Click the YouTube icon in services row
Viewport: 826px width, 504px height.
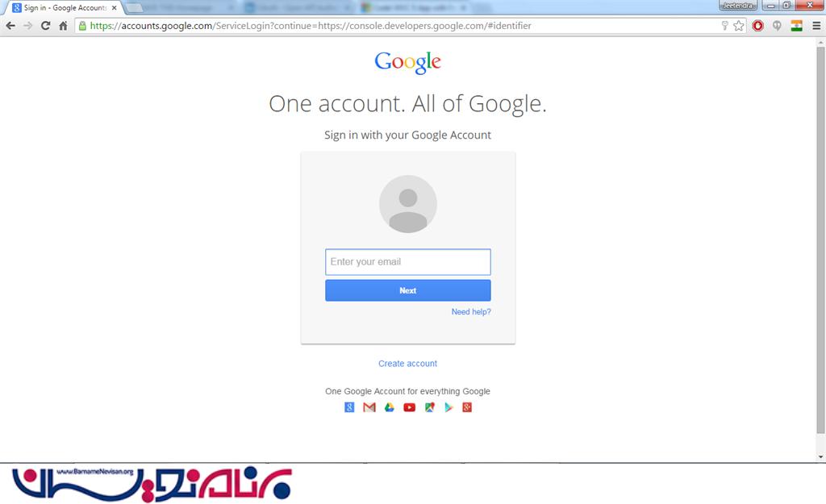coord(409,407)
